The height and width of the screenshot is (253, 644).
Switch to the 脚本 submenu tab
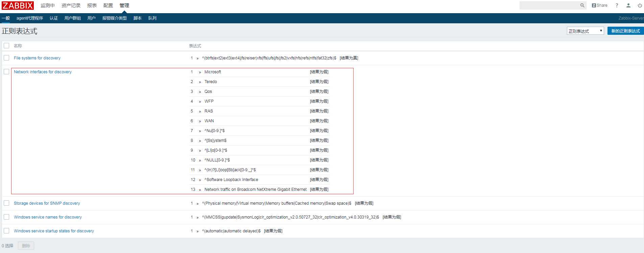[138, 18]
